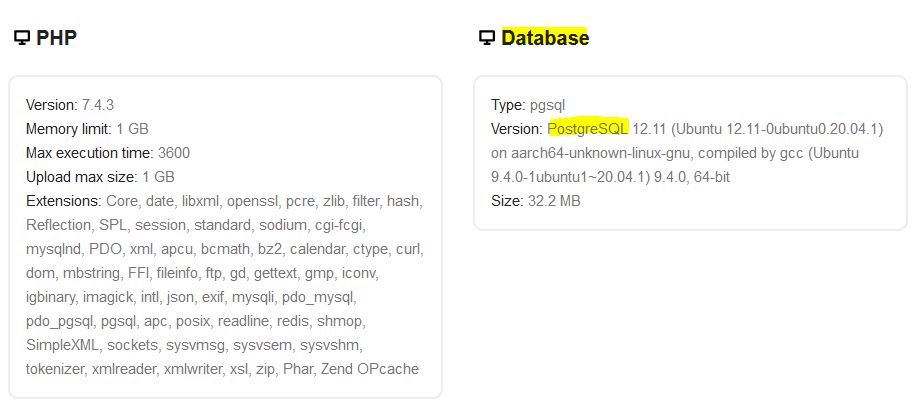Click the tokenizer extension name
Image resolution: width=917 pixels, height=408 pixels.
tap(58, 369)
